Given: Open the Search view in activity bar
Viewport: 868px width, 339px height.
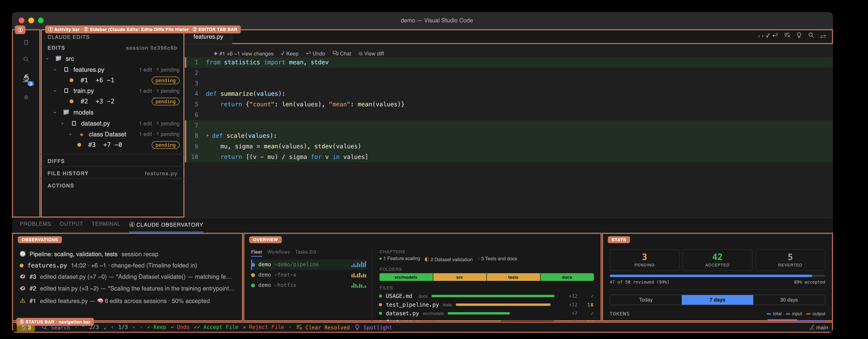Looking at the screenshot, I should [26, 59].
